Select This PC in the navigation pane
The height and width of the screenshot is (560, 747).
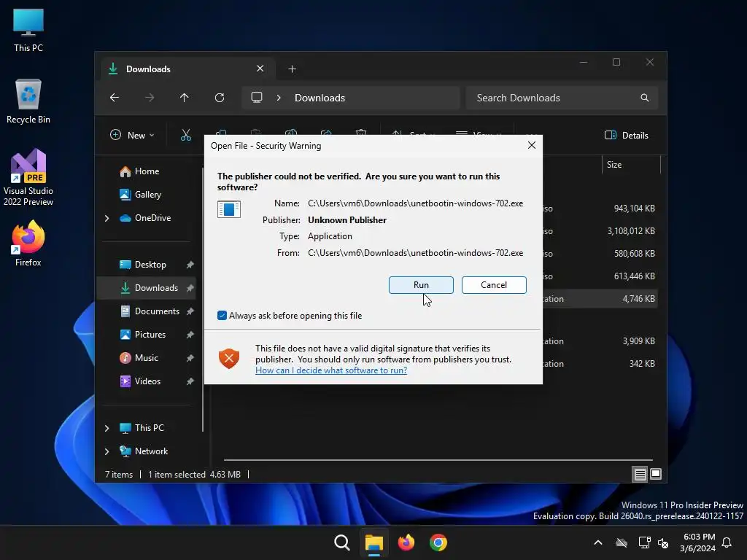pyautogui.click(x=149, y=427)
